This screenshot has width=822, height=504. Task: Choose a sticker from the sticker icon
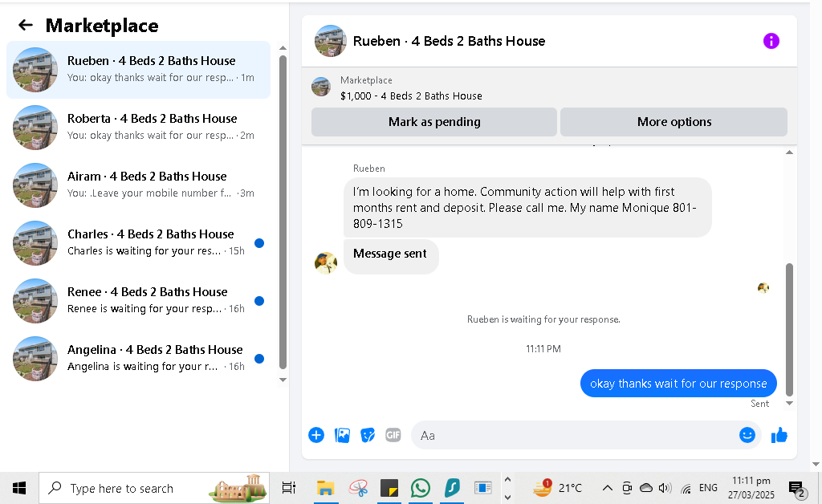click(368, 435)
